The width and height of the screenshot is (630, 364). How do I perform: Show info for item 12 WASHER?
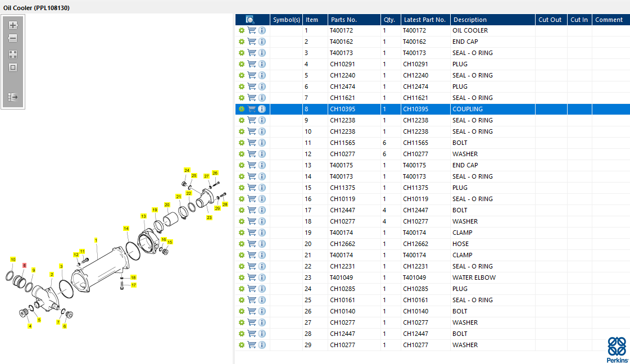(x=262, y=154)
